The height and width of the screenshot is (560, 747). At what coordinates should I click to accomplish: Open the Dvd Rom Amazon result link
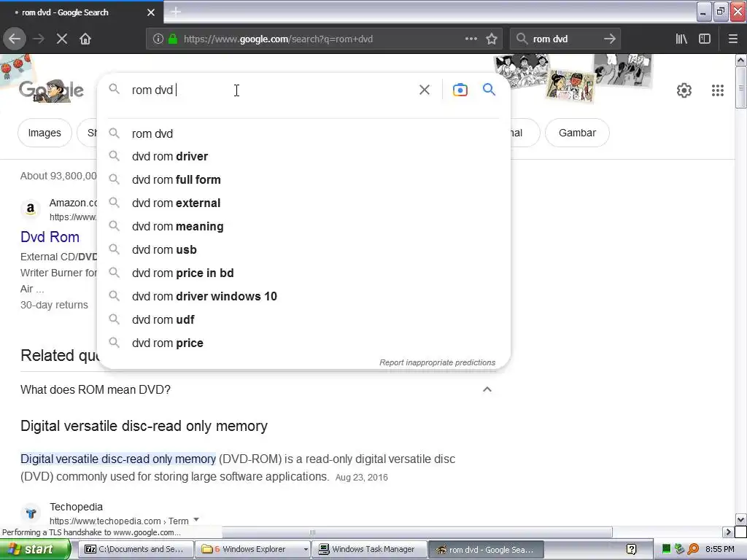pos(50,237)
